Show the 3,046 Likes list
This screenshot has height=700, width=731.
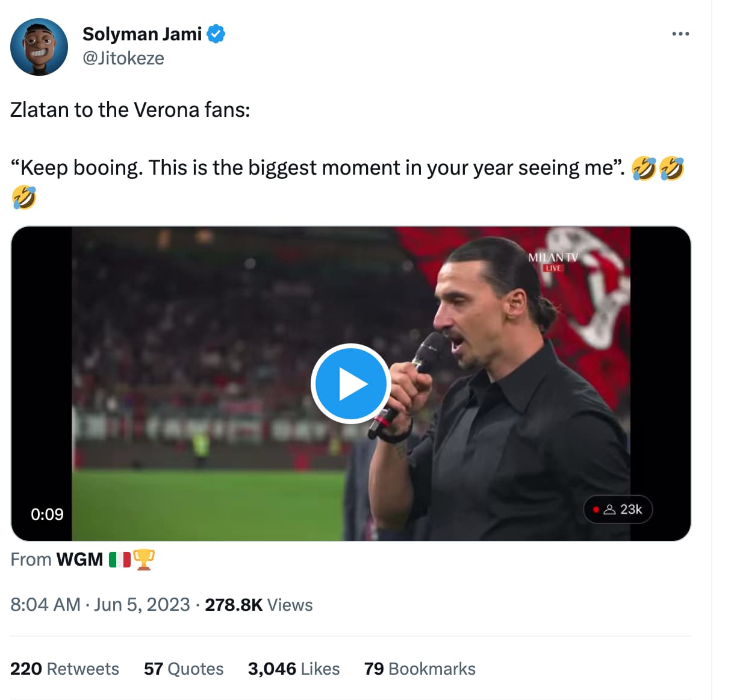pyautogui.click(x=294, y=669)
